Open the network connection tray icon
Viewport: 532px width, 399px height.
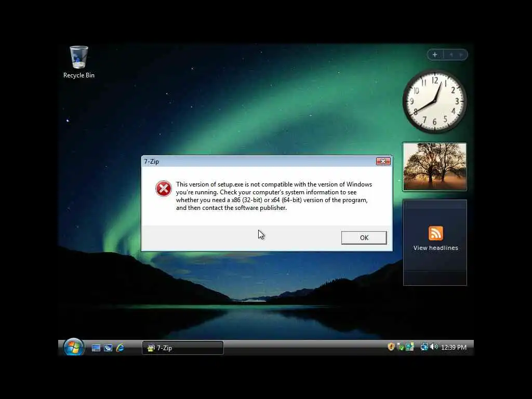[x=424, y=347]
